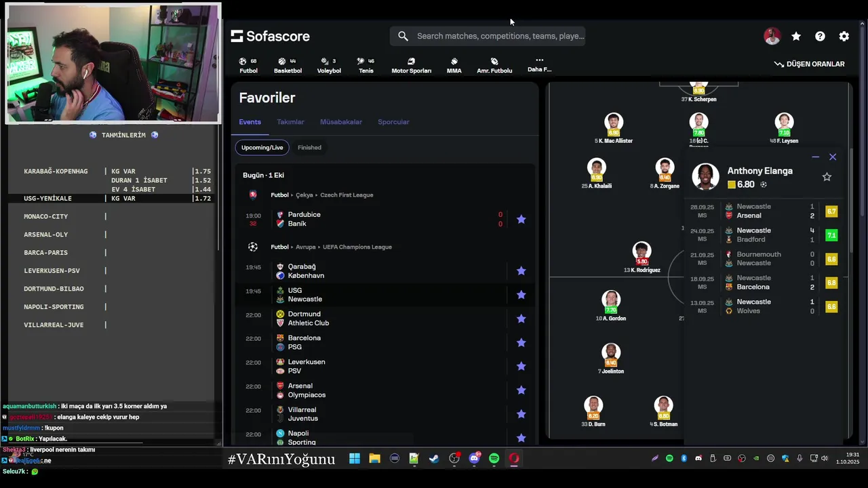Close the Anthony Elanga player popup
The width and height of the screenshot is (868, 488).
pyautogui.click(x=833, y=157)
